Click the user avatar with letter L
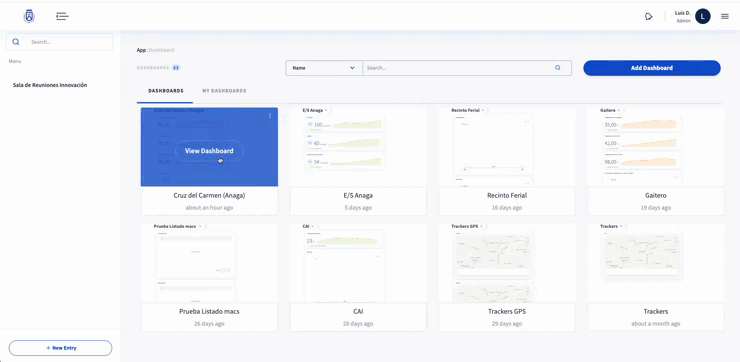This screenshot has width=740, height=362. pyautogui.click(x=703, y=17)
